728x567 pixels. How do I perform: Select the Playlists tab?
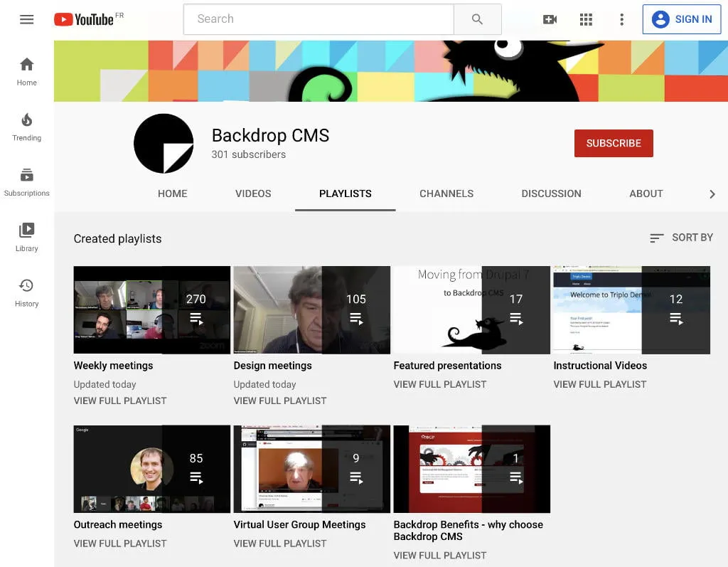345,194
